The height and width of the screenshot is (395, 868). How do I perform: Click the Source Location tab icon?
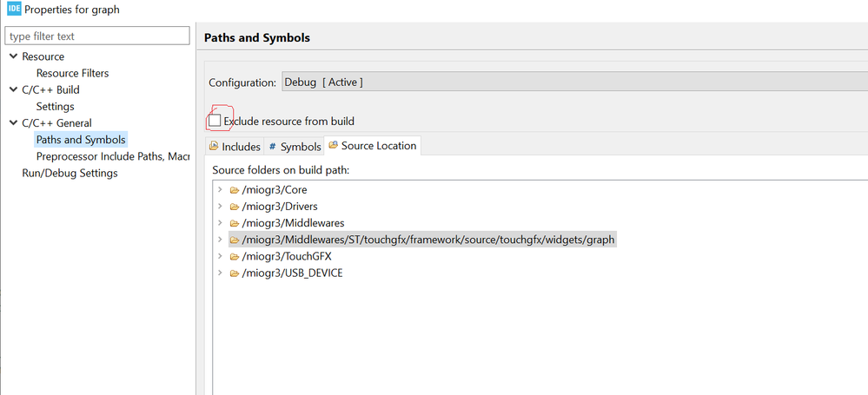click(333, 145)
